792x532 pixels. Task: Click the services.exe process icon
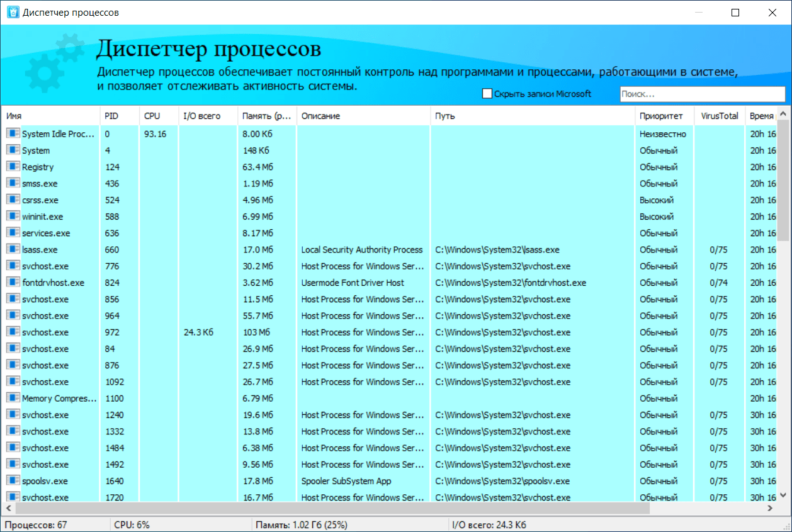(x=13, y=233)
